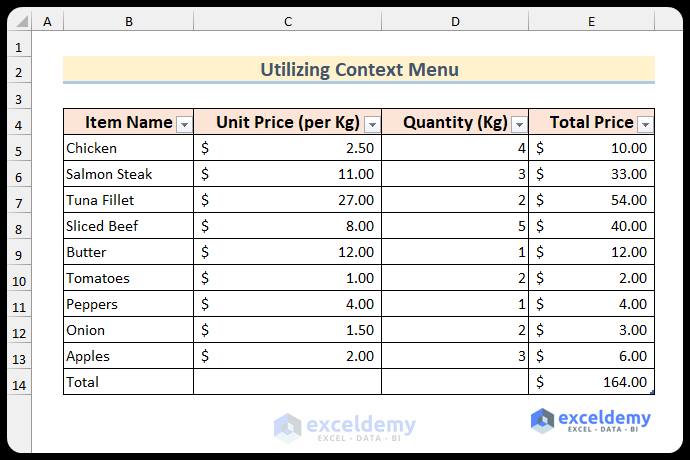The width and height of the screenshot is (690, 460).
Task: Click the 164.00 grand total cell
Action: point(591,382)
